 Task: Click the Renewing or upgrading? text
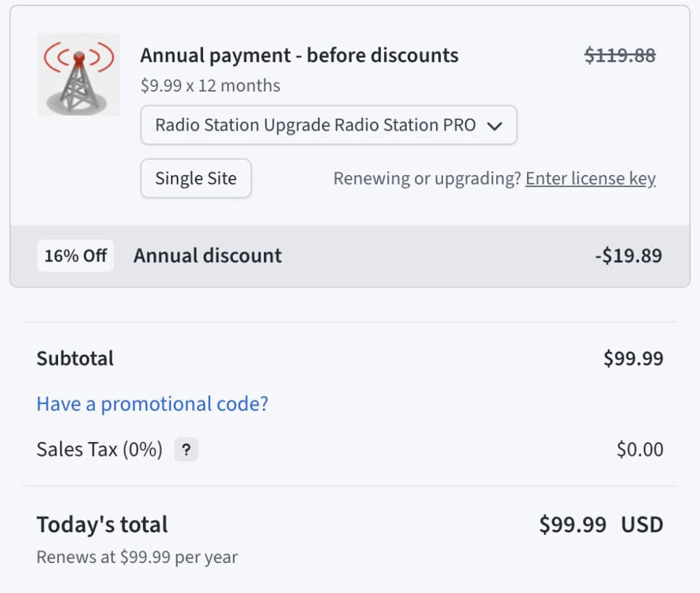tap(427, 178)
